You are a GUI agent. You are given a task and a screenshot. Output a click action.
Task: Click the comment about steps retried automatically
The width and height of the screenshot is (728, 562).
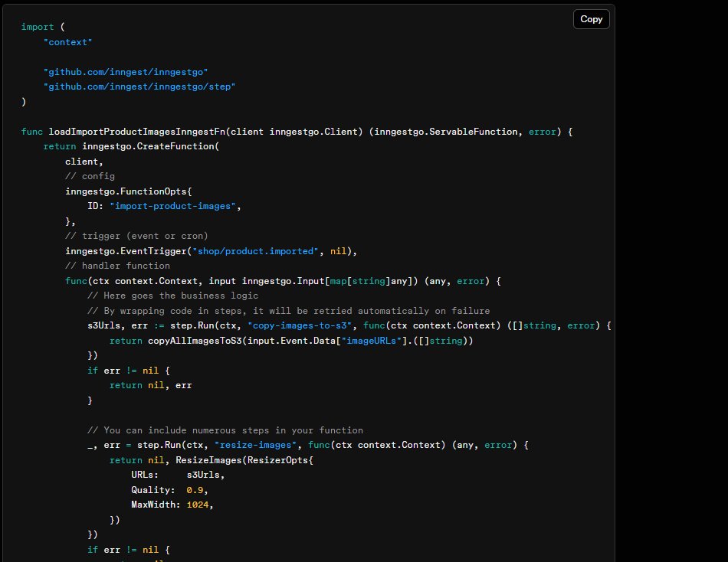pos(288,311)
